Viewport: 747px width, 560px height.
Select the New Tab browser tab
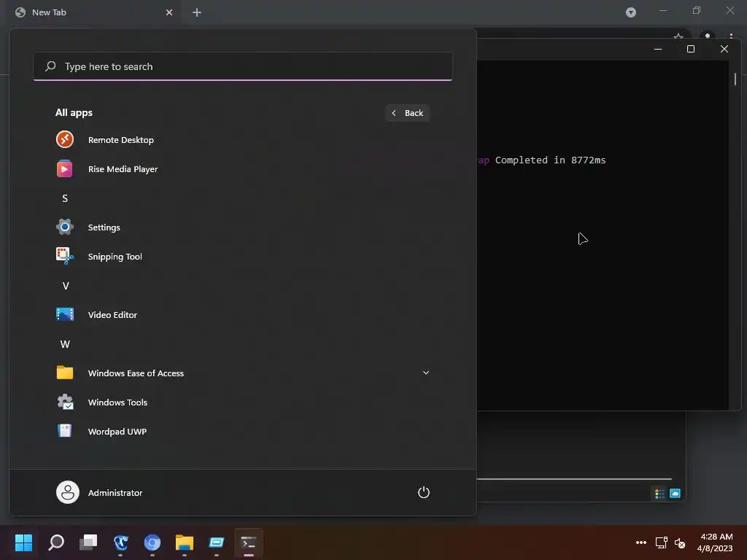click(94, 12)
